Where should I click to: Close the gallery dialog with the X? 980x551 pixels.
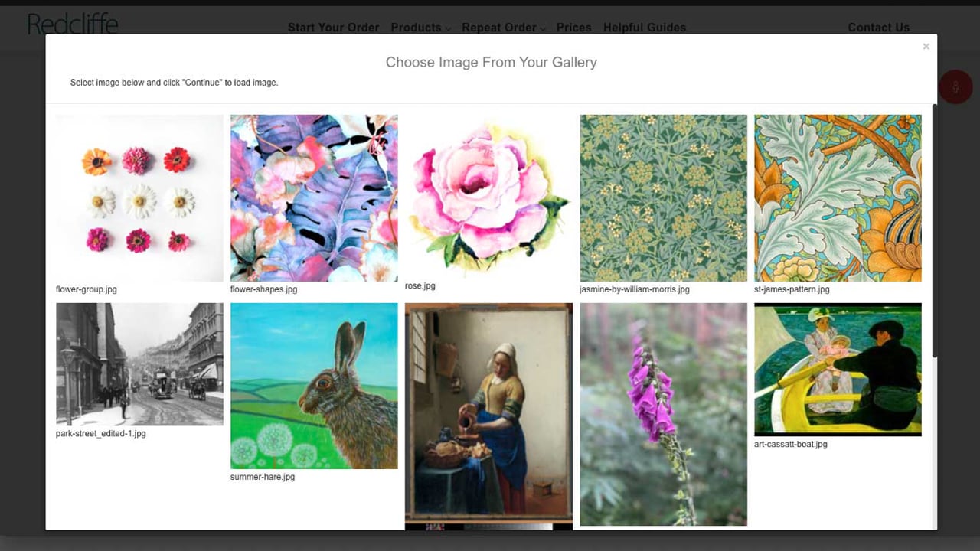(x=926, y=47)
